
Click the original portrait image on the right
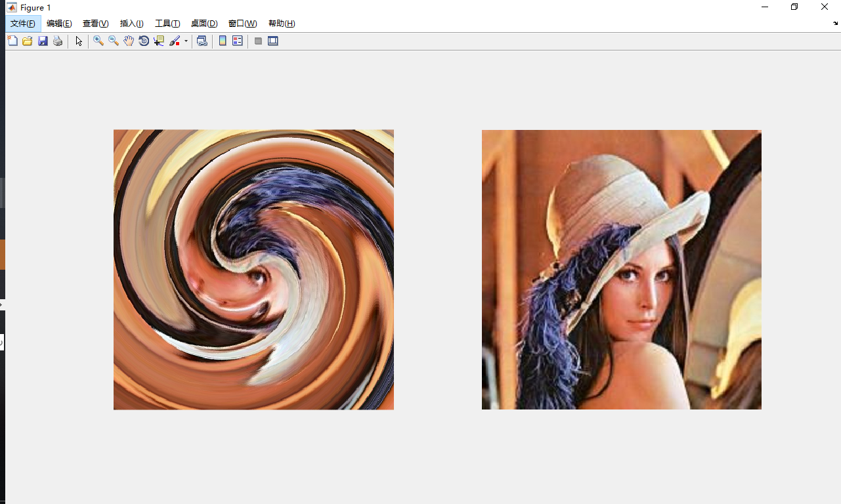point(622,270)
